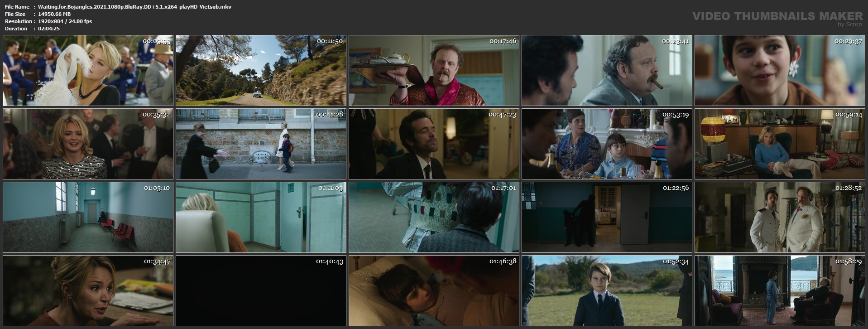Image resolution: width=868 pixels, height=329 pixels.
Task: Click the 01:05:10 timestamp overlay
Action: 157,188
